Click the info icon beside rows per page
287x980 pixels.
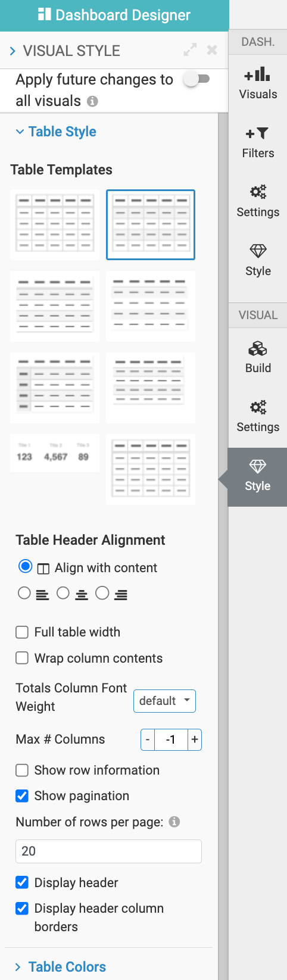click(174, 822)
